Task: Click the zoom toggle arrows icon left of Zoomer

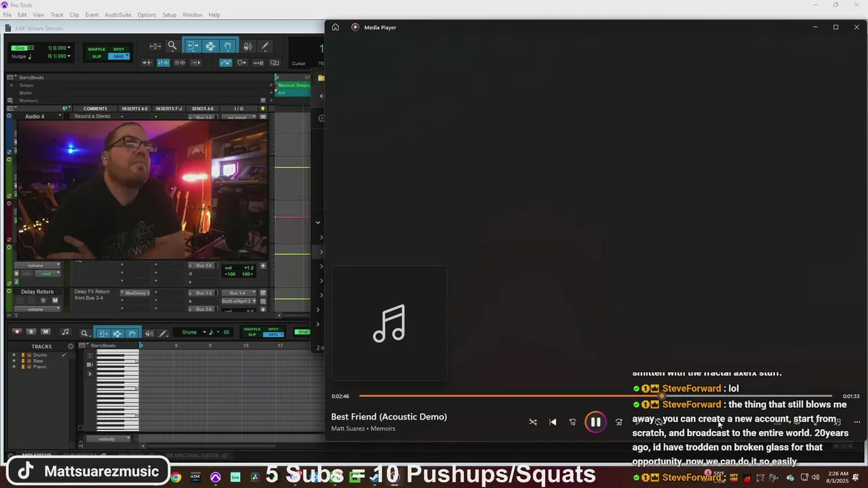Action: [155, 46]
